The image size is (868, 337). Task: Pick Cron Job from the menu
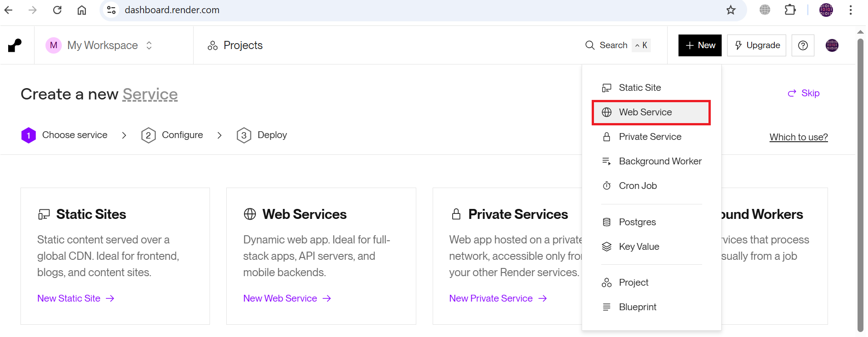[x=638, y=186]
